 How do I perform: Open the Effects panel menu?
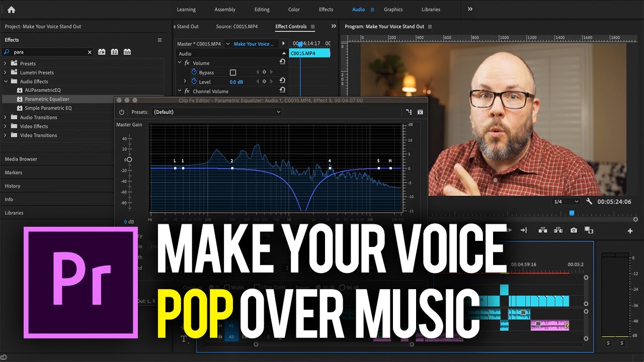click(160, 40)
